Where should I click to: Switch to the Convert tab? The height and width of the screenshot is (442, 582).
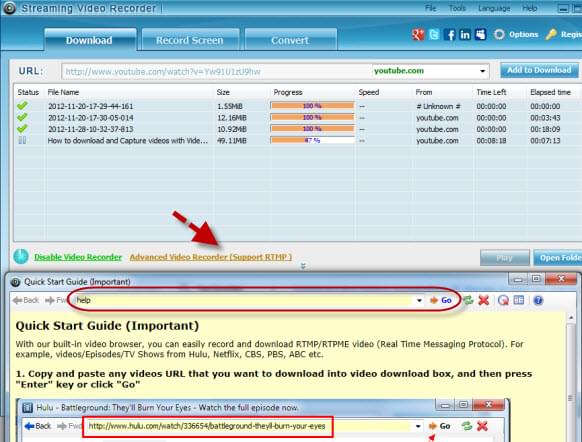pos(290,40)
